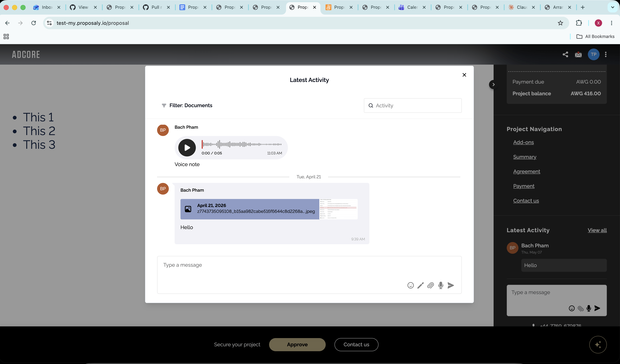Open a new browser tab
Screen dimensions: 620x364
tap(583, 7)
